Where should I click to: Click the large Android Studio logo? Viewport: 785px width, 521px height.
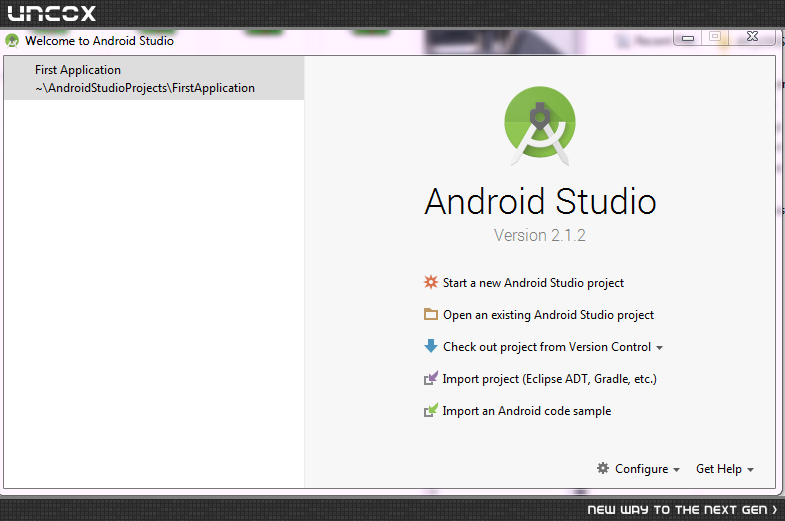(540, 126)
